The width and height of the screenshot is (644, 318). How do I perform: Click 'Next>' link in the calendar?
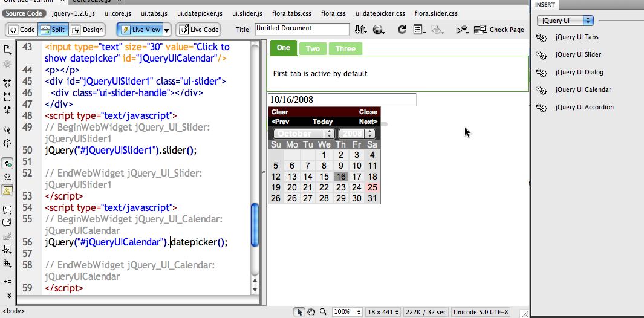click(x=368, y=122)
